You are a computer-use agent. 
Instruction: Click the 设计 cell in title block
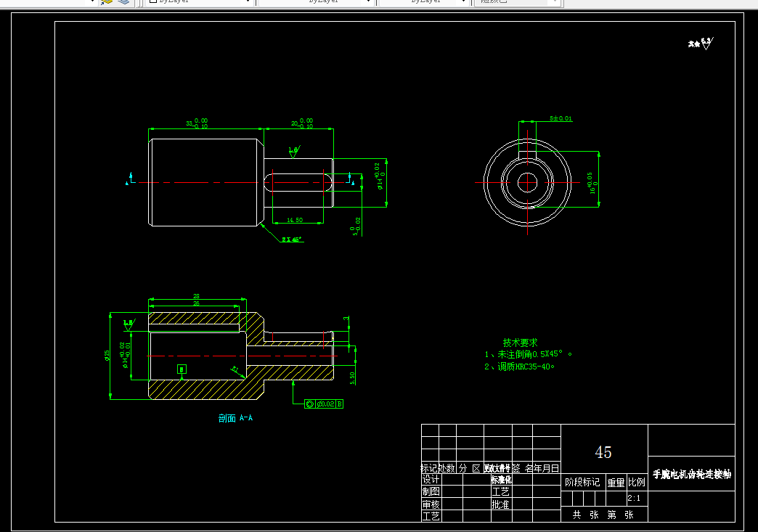pos(431,479)
